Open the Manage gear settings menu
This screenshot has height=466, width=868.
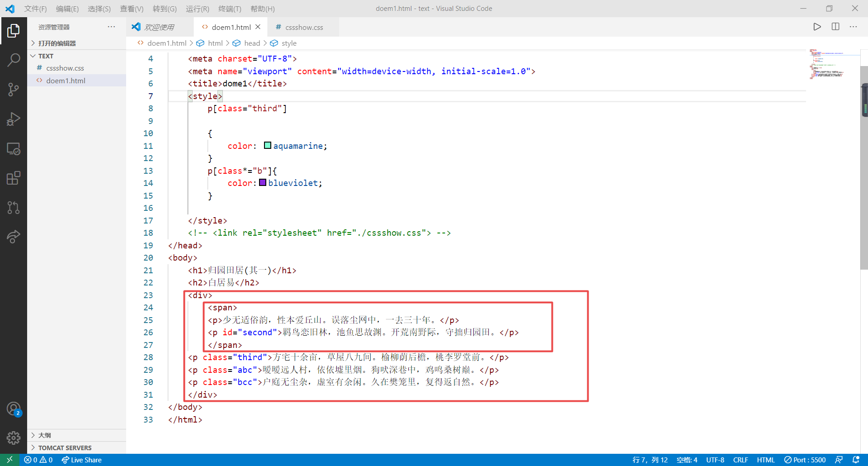(14, 437)
